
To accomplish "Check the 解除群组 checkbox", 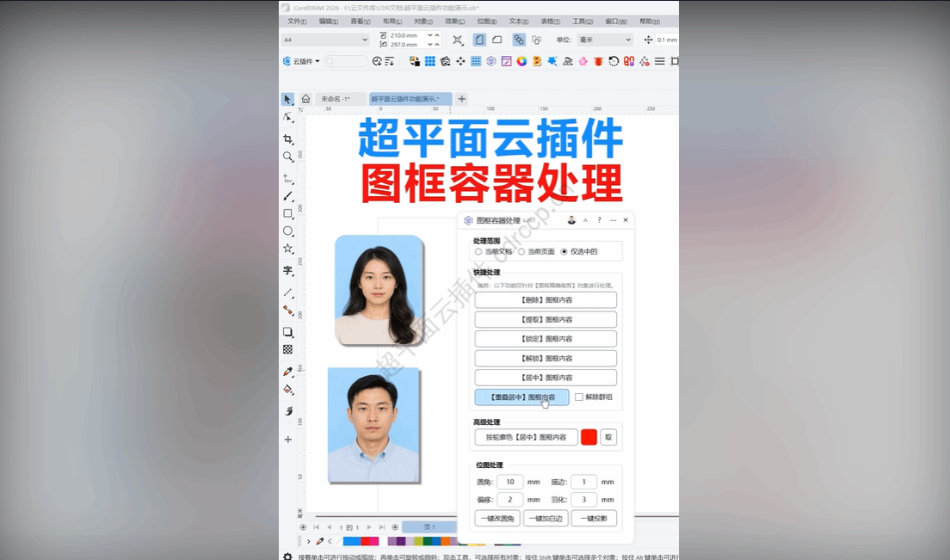I will click(579, 397).
